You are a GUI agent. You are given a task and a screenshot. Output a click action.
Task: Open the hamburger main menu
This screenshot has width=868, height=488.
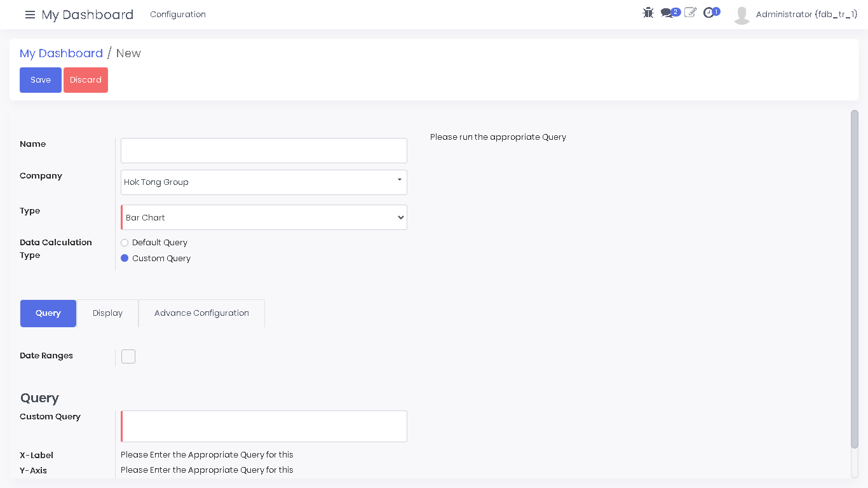point(30,15)
